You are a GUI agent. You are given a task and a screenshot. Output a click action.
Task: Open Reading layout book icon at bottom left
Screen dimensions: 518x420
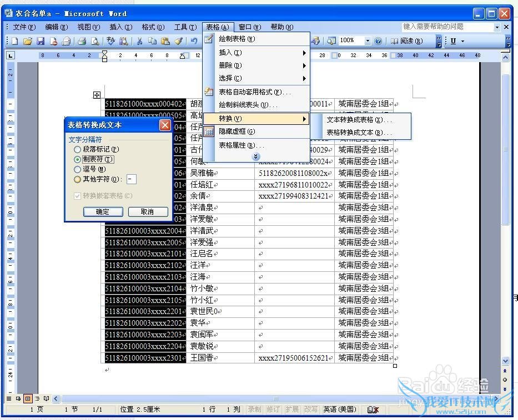46,398
